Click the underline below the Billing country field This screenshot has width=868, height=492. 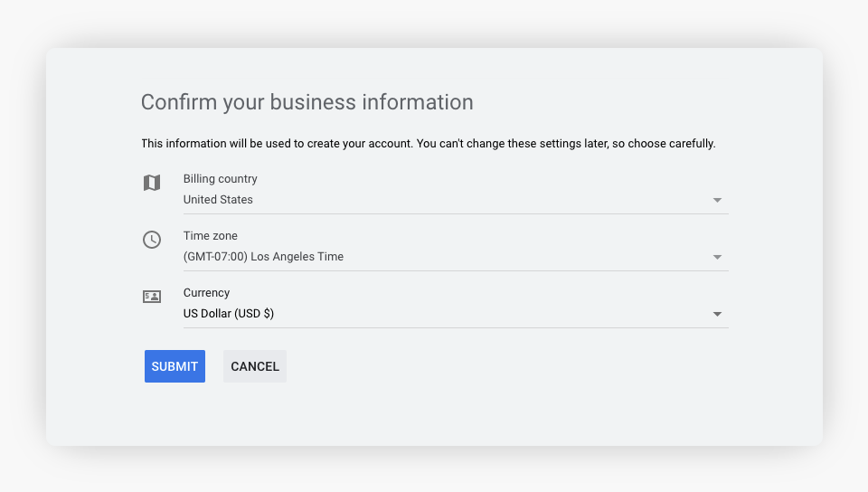coord(455,213)
